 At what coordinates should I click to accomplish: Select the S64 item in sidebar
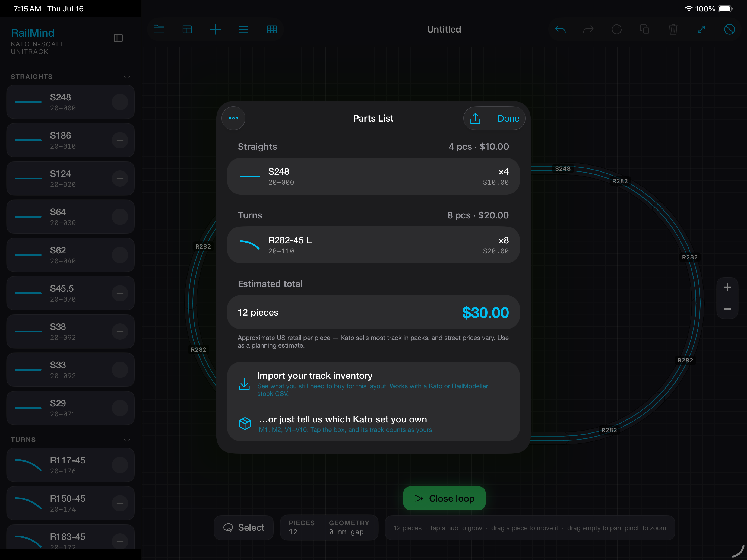[71, 217]
